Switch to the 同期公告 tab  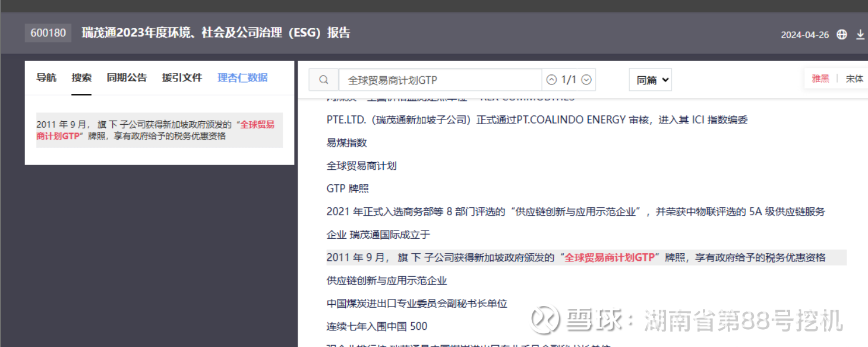coord(127,77)
